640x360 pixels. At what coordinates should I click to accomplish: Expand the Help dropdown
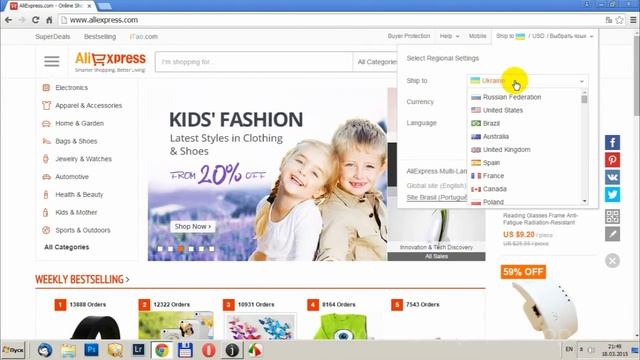(x=449, y=36)
